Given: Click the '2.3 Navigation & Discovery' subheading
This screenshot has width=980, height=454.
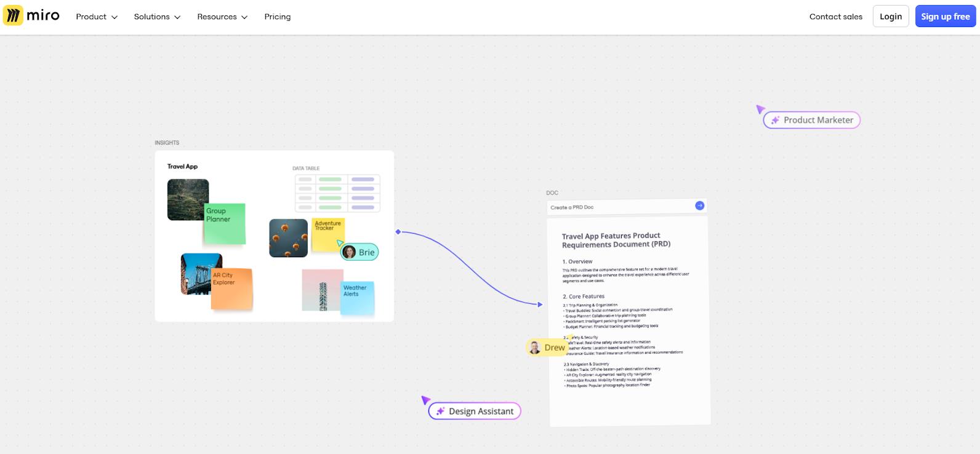Looking at the screenshot, I should (586, 364).
